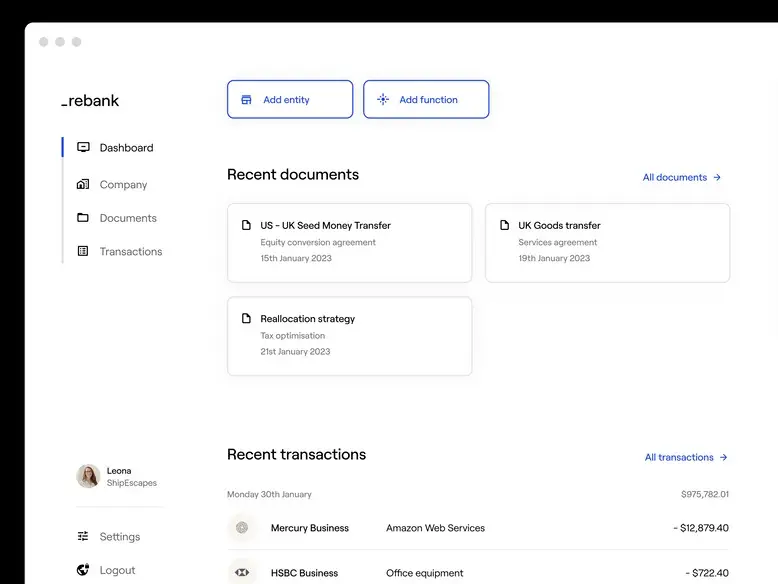Click the Leona user name
This screenshot has width=778, height=584.
(119, 470)
